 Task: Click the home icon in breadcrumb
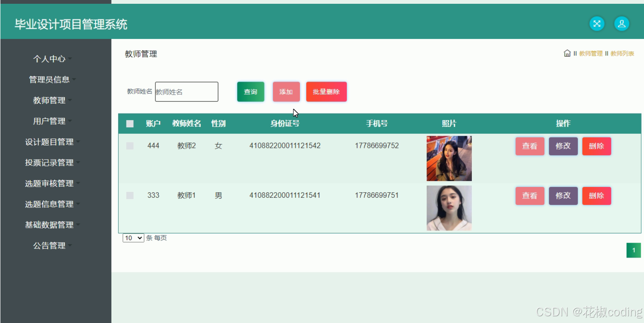(x=567, y=53)
